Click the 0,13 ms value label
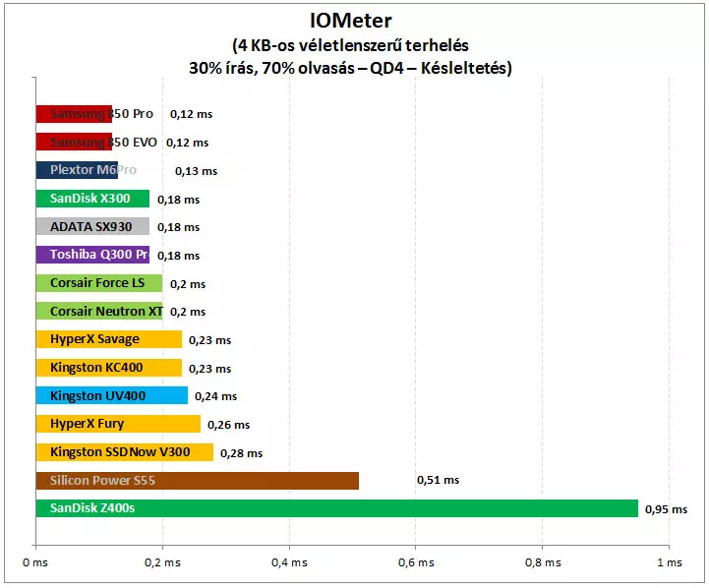 (197, 171)
